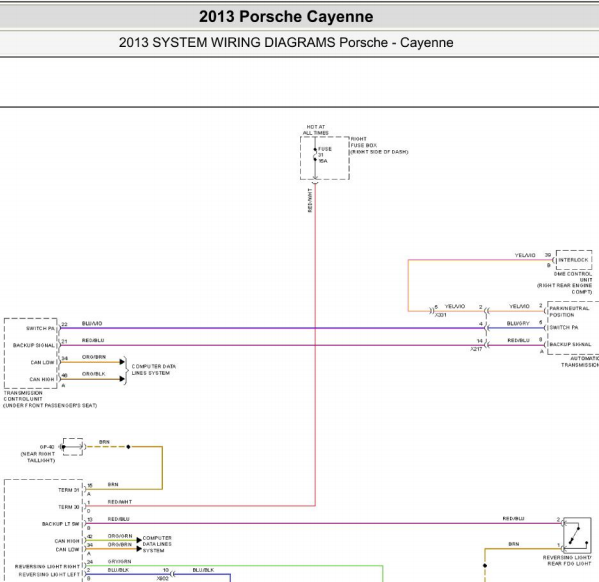The height and width of the screenshot is (582, 599).
Task: Select the GRY/GRN wire label
Action: click(119, 561)
